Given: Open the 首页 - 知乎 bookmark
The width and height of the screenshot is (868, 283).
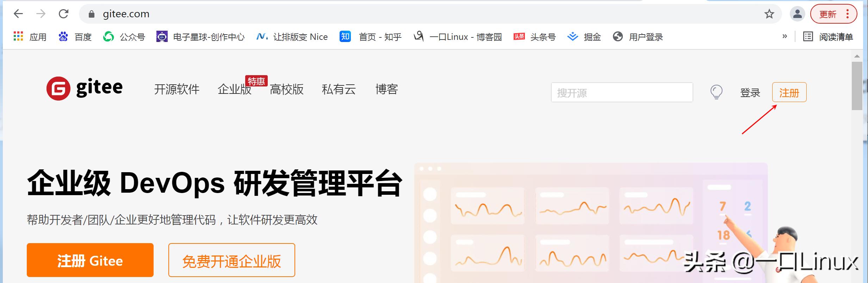Looking at the screenshot, I should tap(371, 37).
